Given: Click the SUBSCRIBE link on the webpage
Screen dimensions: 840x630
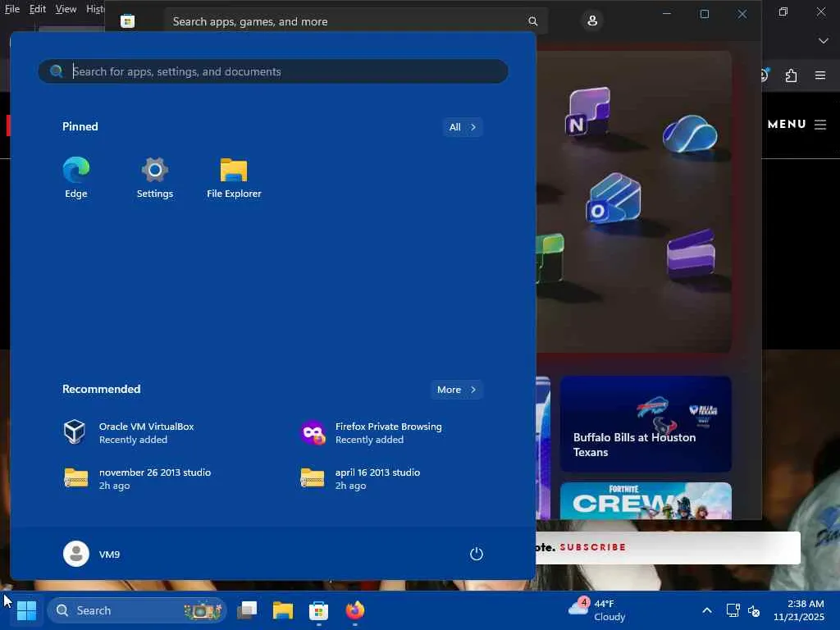Looking at the screenshot, I should click(x=592, y=547).
